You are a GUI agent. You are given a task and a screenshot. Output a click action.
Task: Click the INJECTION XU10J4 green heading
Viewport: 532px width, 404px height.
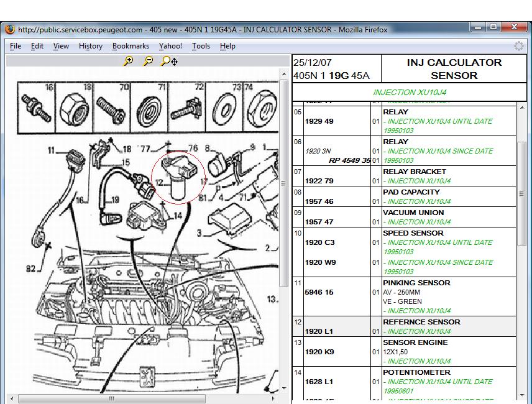tap(410, 92)
